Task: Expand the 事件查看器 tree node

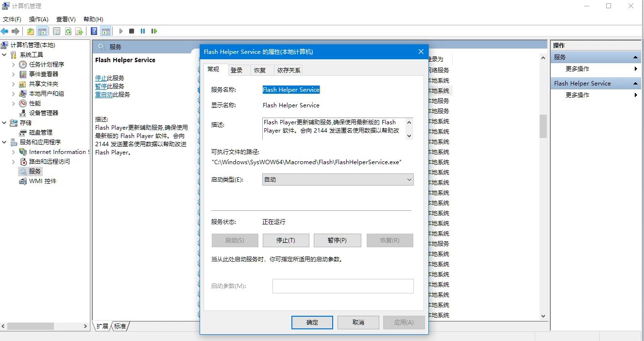Action: tap(14, 74)
